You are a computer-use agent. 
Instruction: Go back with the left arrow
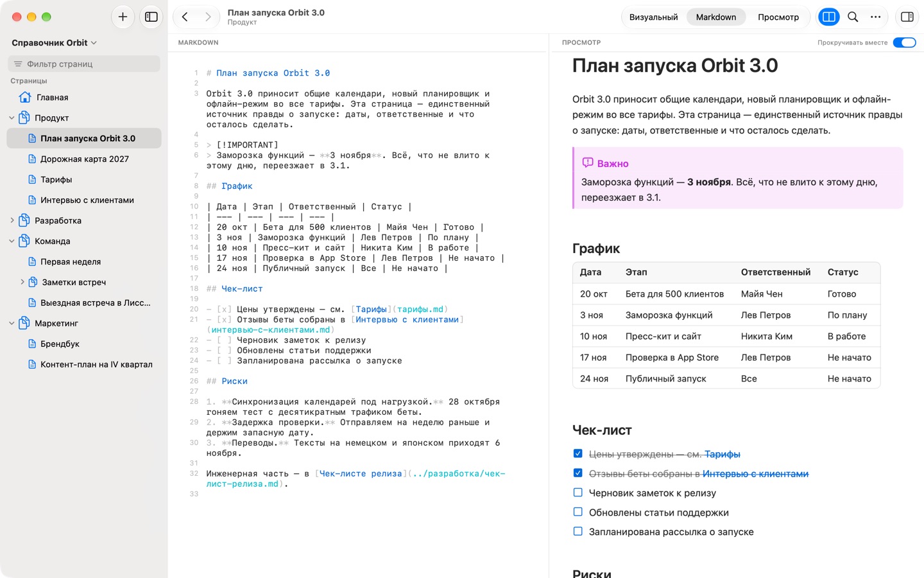[x=185, y=17]
